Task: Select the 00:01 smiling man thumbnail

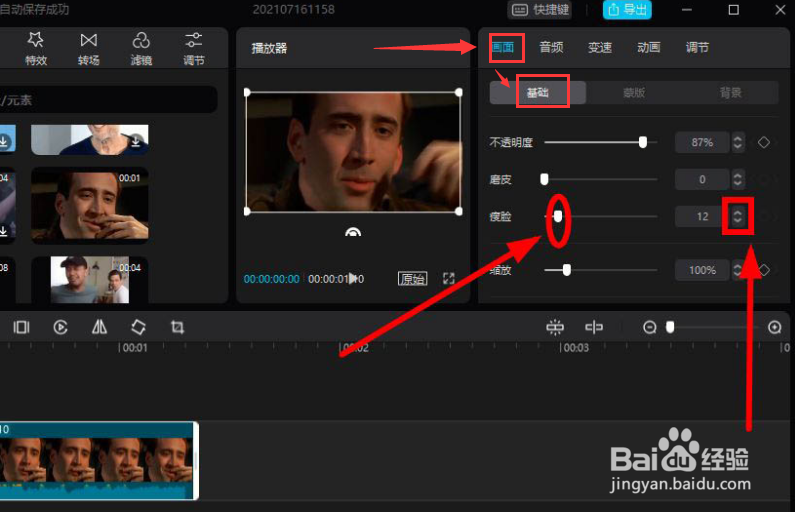Action: point(90,205)
